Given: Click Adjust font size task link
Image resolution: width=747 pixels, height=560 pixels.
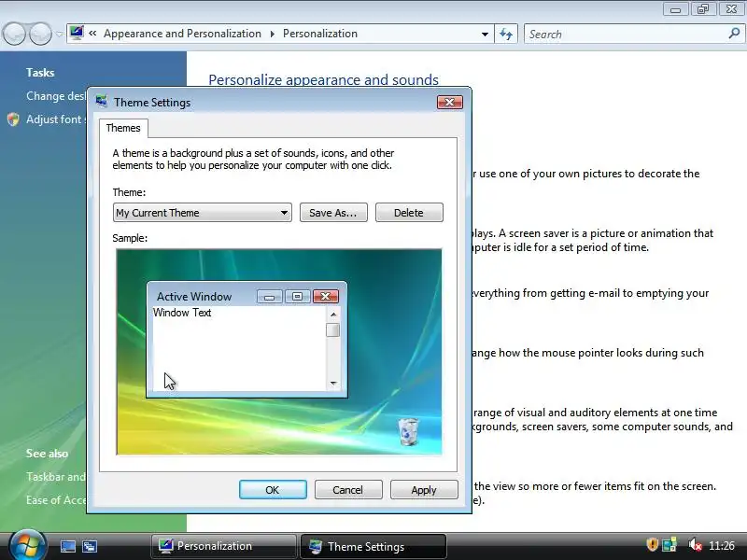Looking at the screenshot, I should tap(56, 119).
